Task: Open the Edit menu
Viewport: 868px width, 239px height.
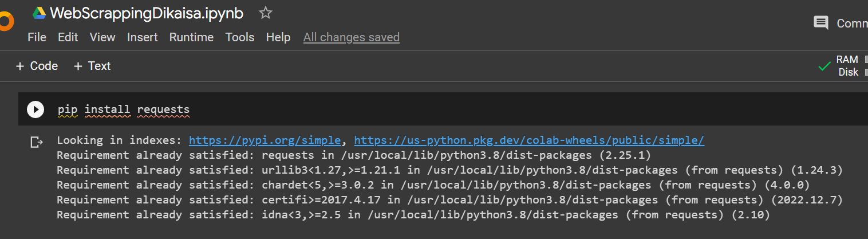Action: click(x=68, y=37)
